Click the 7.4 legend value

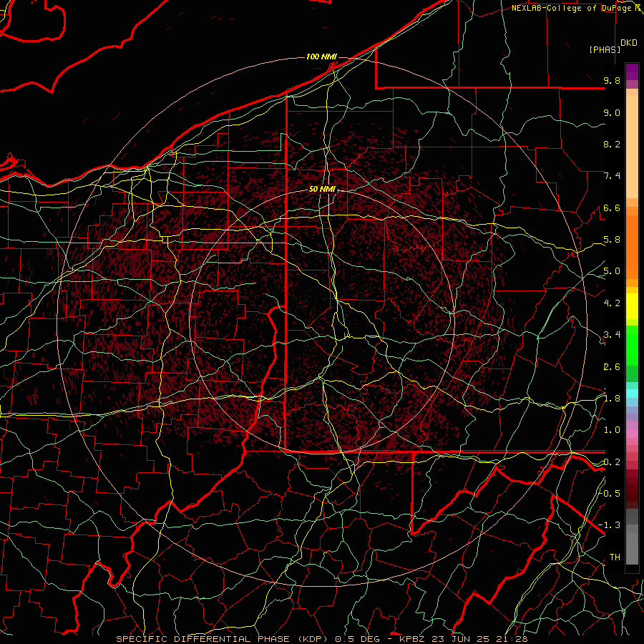[x=612, y=176]
